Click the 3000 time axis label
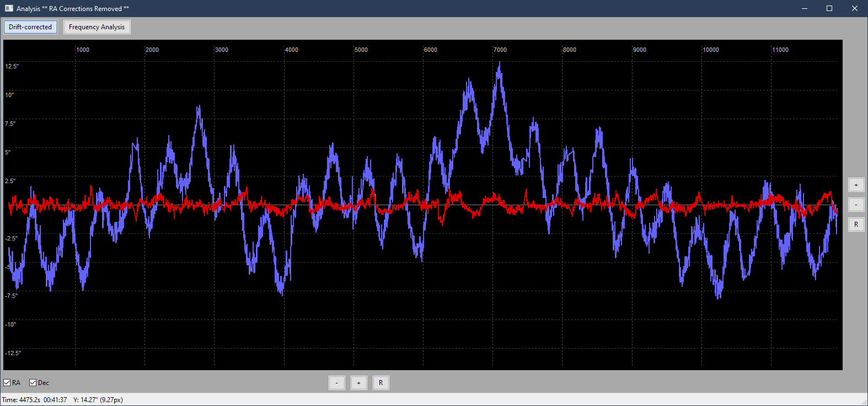The image size is (868, 406). (222, 50)
